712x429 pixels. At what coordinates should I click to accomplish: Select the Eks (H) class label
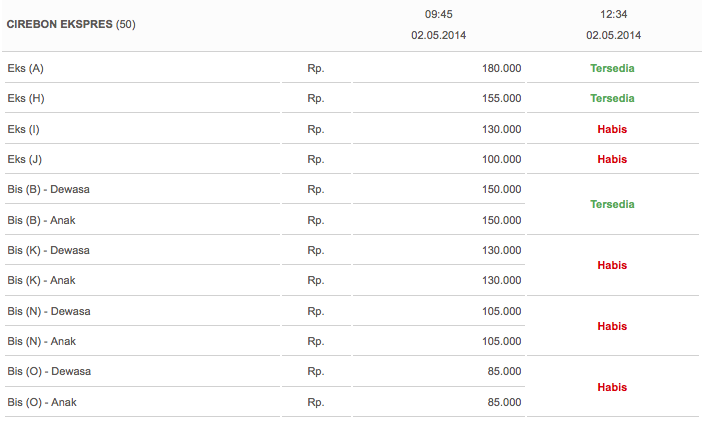click(26, 99)
